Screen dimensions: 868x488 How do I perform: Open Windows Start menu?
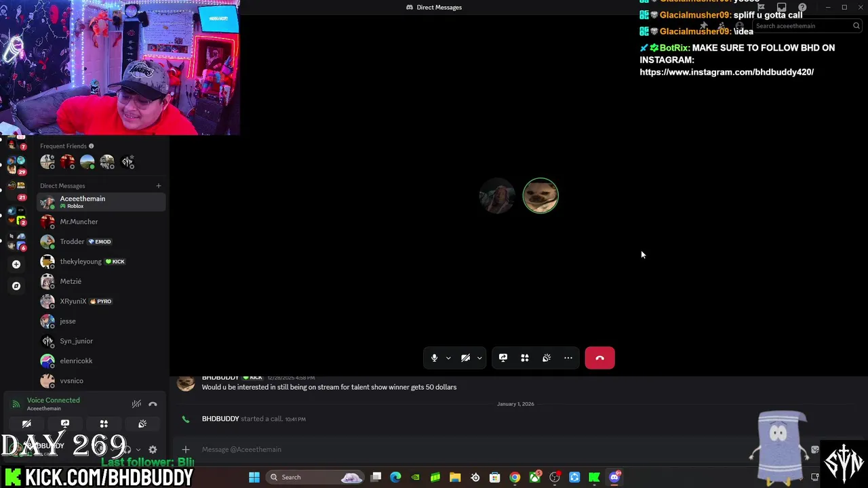click(254, 477)
